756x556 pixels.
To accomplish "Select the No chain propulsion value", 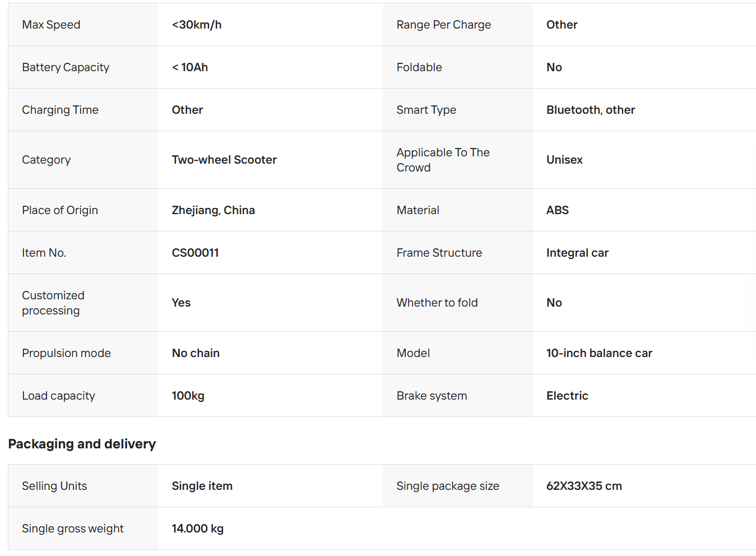I will [x=196, y=353].
